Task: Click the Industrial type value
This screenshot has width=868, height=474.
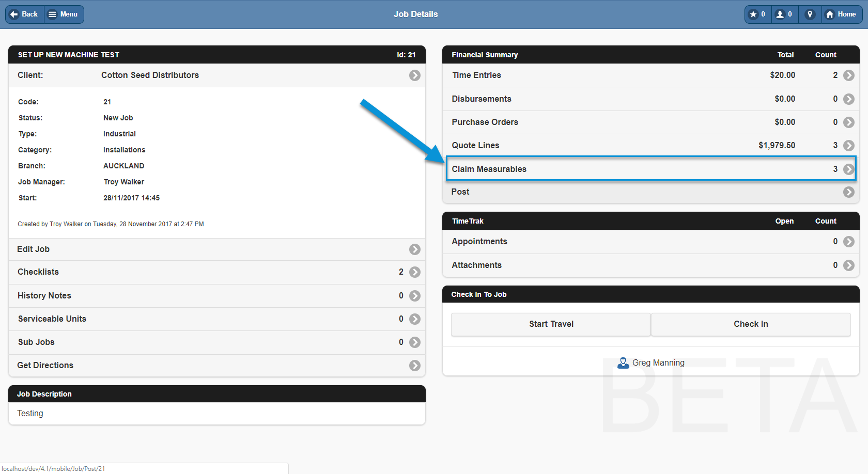Action: (x=119, y=134)
